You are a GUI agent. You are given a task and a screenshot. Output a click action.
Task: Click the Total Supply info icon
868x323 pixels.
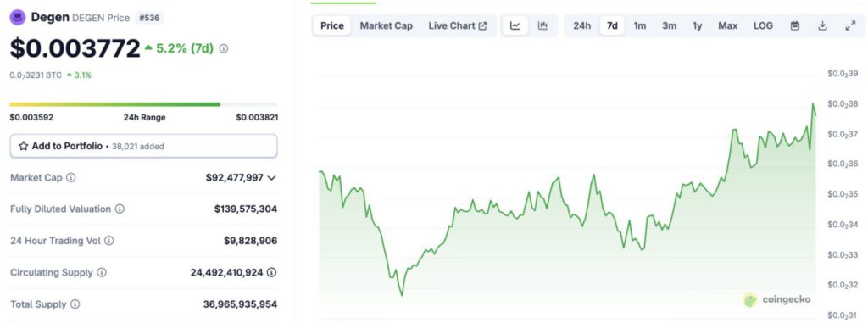75,304
